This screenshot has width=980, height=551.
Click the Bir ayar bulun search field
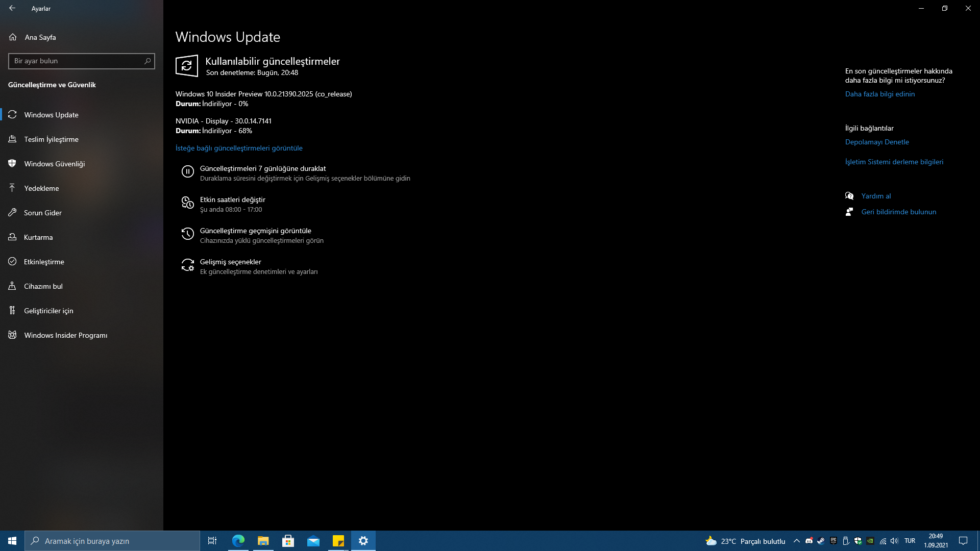(77, 61)
